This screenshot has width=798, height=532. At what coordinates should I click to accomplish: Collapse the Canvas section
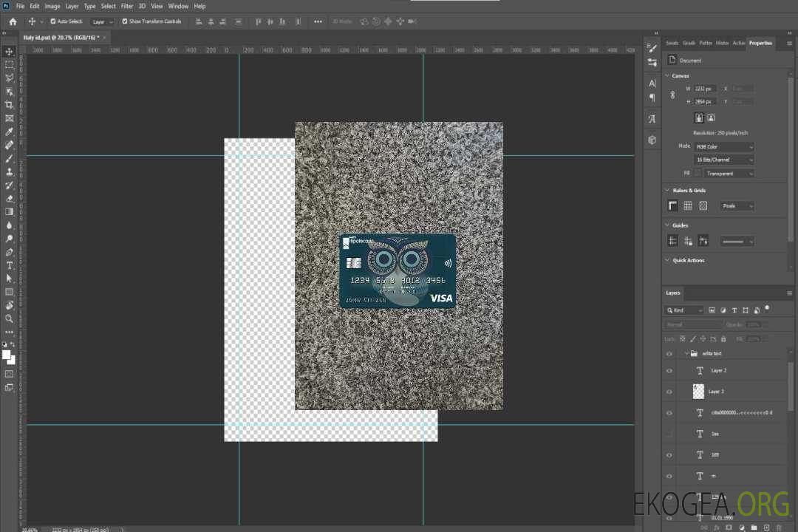click(x=667, y=76)
